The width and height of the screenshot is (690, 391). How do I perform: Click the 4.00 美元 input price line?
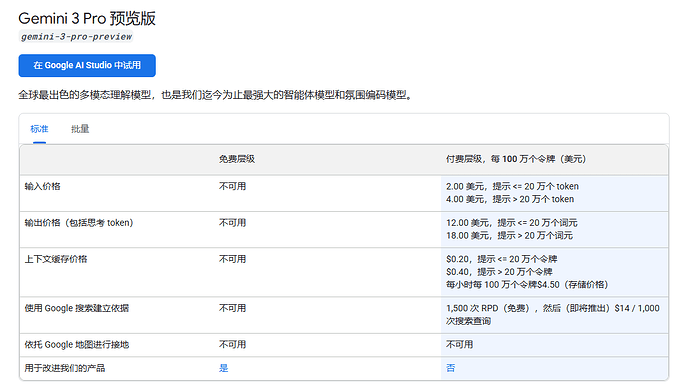510,199
